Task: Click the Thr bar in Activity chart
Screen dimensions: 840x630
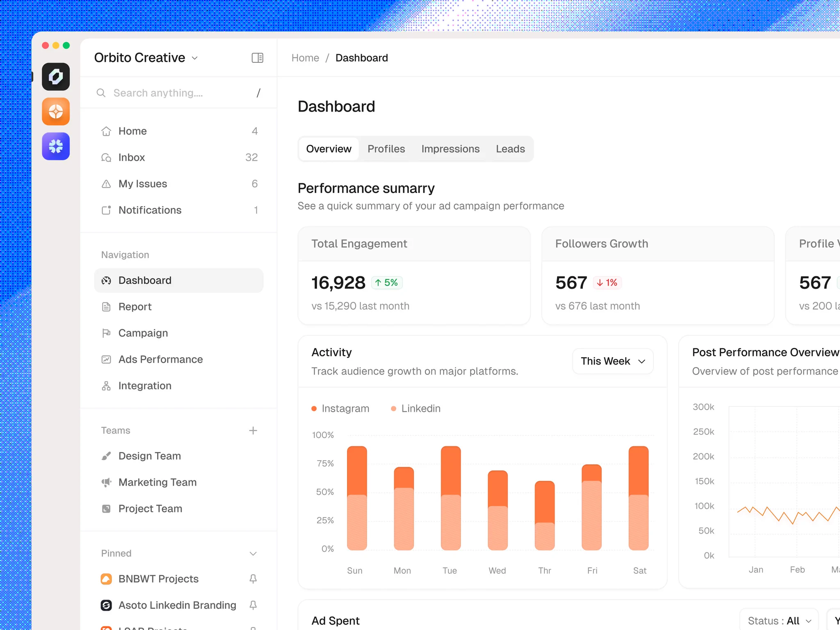Action: click(544, 516)
